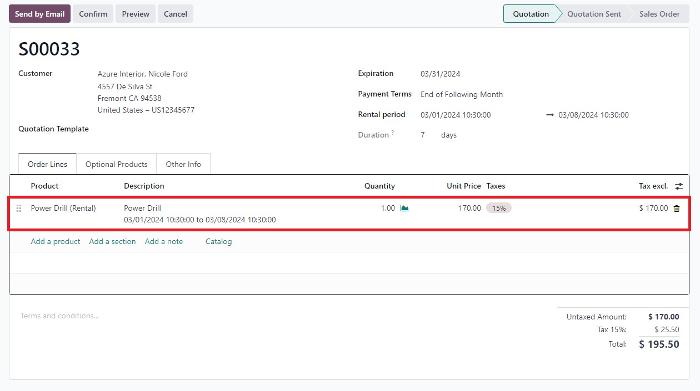Screen dimensions: 700x391
Task: Click the Send by Email button
Action: pyautogui.click(x=40, y=14)
